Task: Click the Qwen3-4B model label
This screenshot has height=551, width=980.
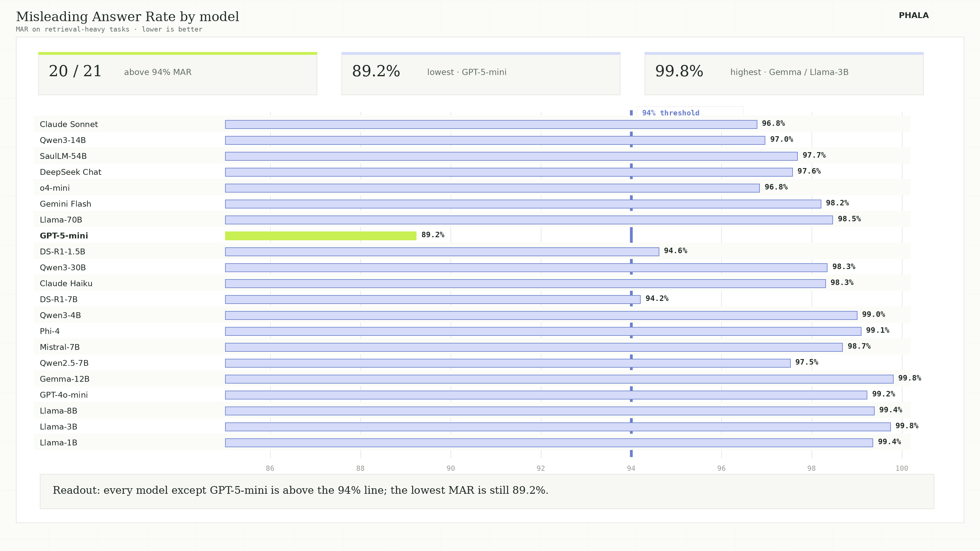Action: coord(60,316)
